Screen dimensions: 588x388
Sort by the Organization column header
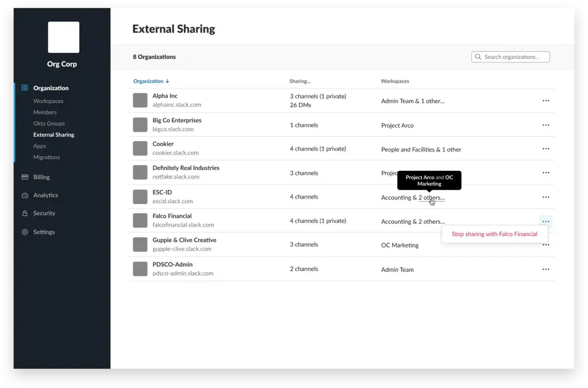point(151,81)
